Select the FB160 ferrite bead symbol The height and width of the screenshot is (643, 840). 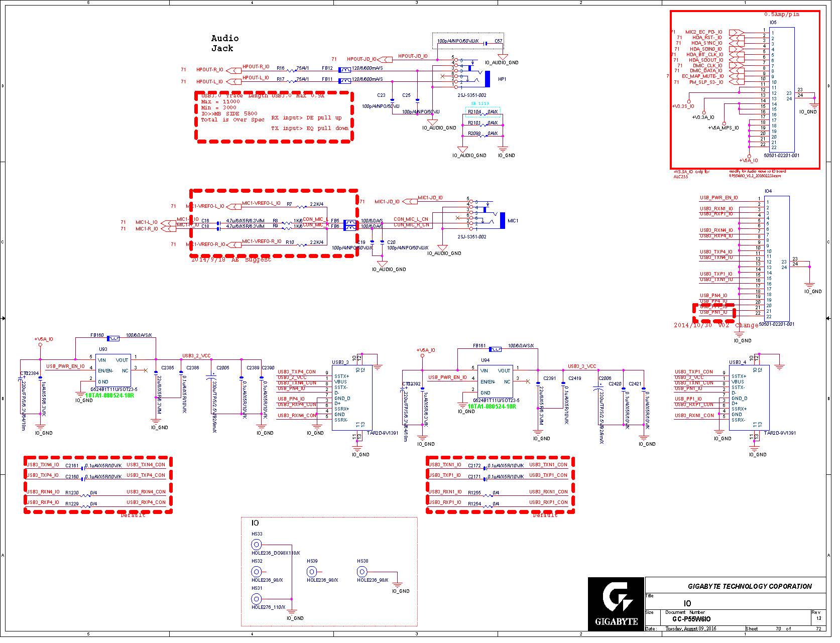point(114,342)
